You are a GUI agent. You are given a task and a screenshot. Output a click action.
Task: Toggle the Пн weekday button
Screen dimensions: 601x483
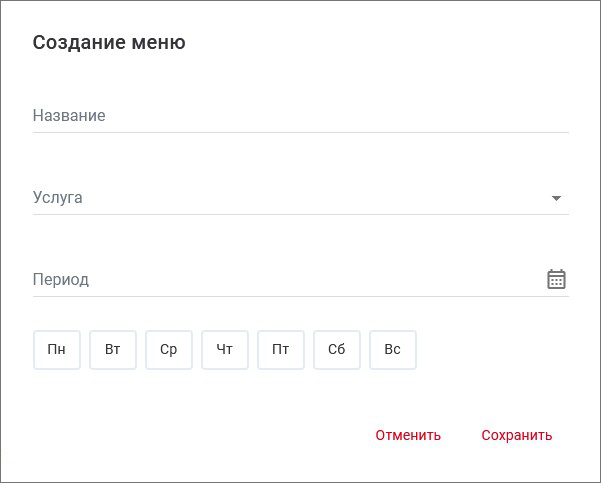(57, 350)
